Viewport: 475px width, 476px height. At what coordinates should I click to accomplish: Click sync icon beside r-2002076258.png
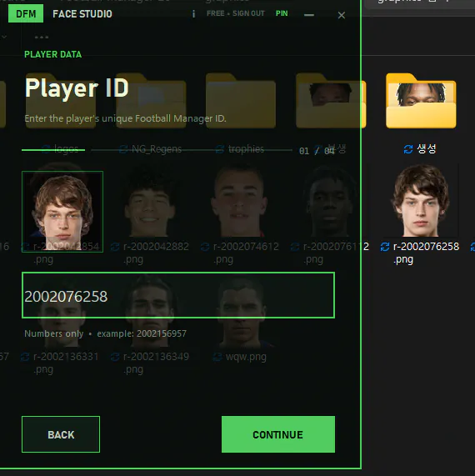(385, 247)
